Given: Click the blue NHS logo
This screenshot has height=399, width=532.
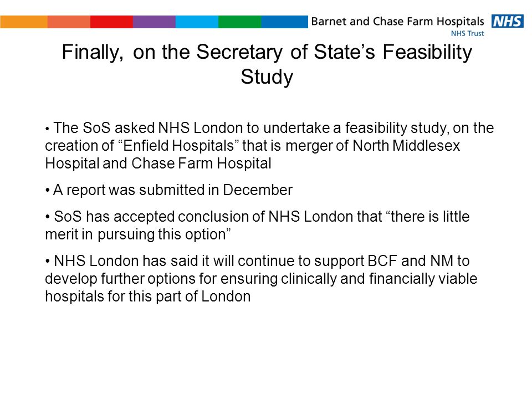Looking at the screenshot, I should pos(507,22).
